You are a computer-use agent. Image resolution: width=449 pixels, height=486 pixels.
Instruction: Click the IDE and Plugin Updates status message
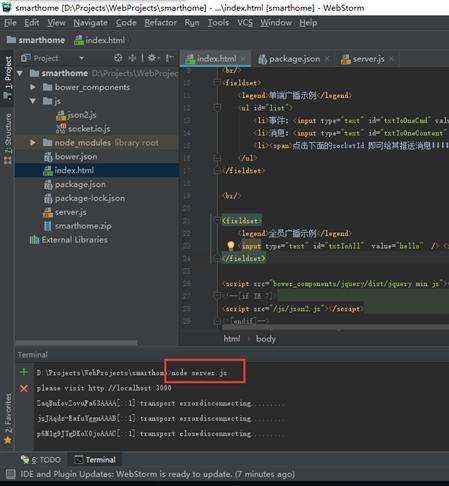pyautogui.click(x=158, y=474)
